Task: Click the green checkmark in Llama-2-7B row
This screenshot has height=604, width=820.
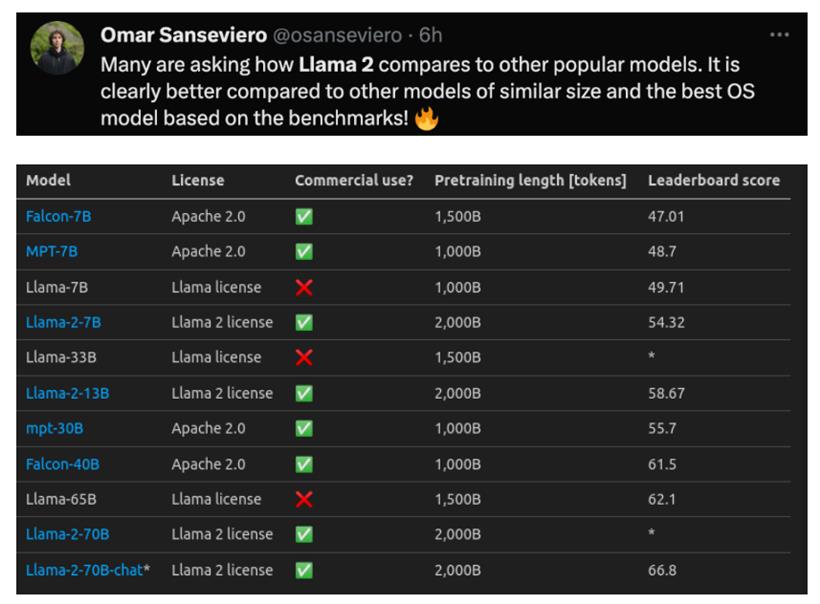Action: [x=304, y=323]
